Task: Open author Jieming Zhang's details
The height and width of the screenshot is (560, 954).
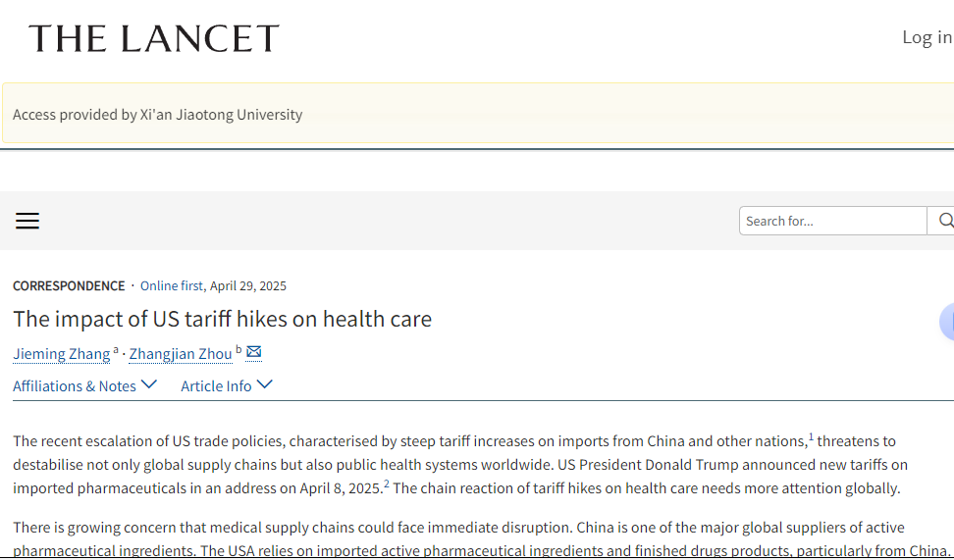Action: click(61, 354)
